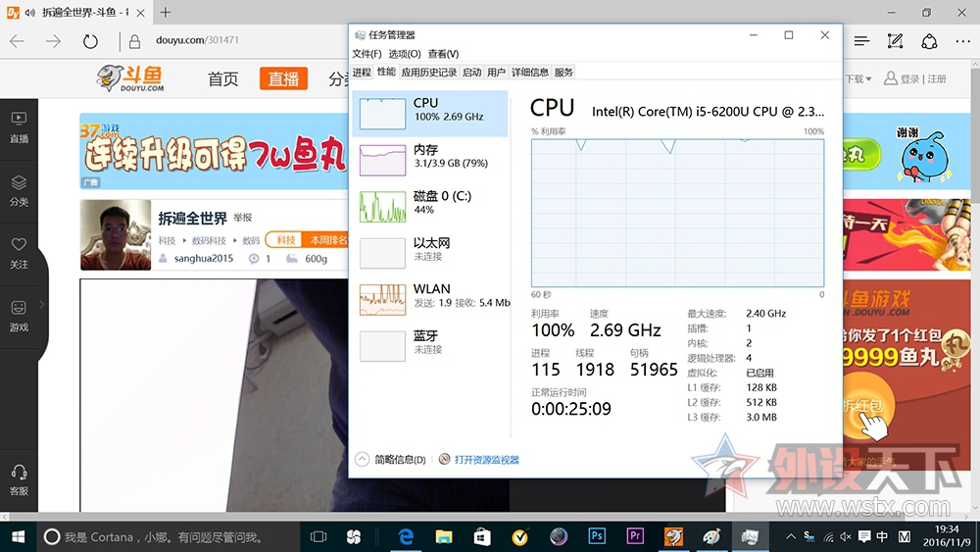The width and height of the screenshot is (980, 552).
Task: Open the 查看(V) menu in Task Manager
Action: click(443, 54)
